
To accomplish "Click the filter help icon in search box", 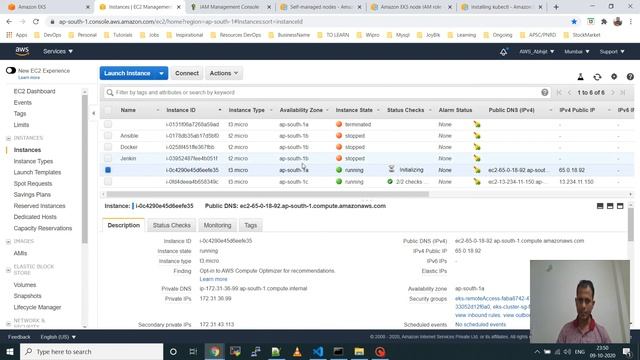I will click(x=544, y=92).
